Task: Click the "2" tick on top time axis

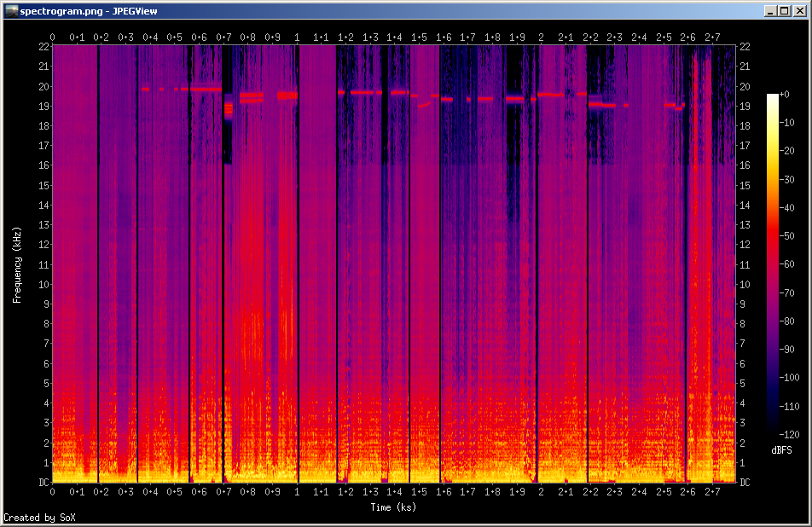Action: [x=541, y=38]
